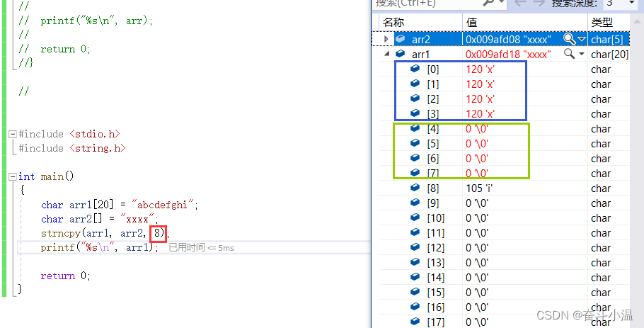644x328 pixels.
Task: Click the search magnifier icon in watch search box
Action: tap(488, 3)
